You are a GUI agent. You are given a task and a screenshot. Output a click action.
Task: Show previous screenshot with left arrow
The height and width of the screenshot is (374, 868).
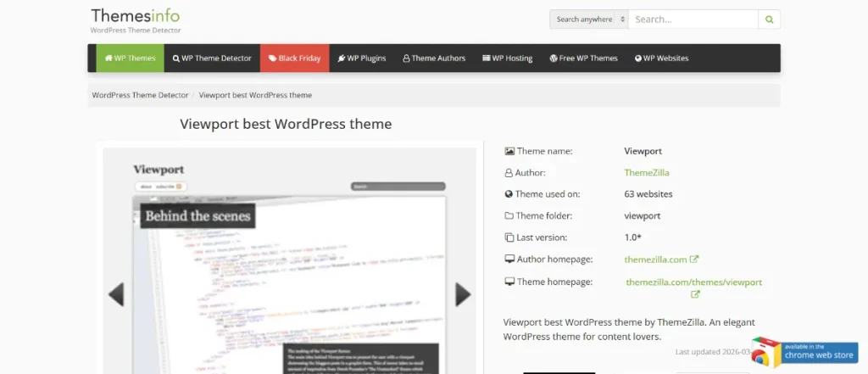[115, 294]
